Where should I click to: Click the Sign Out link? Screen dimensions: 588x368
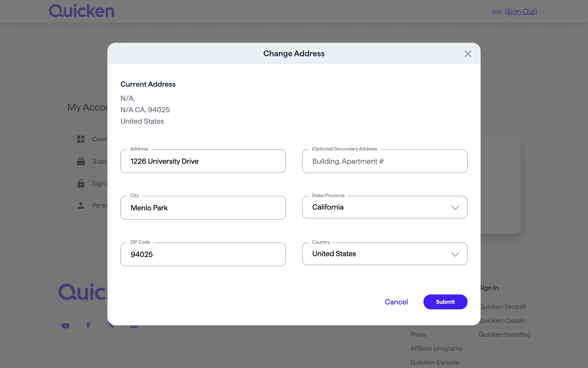(521, 12)
